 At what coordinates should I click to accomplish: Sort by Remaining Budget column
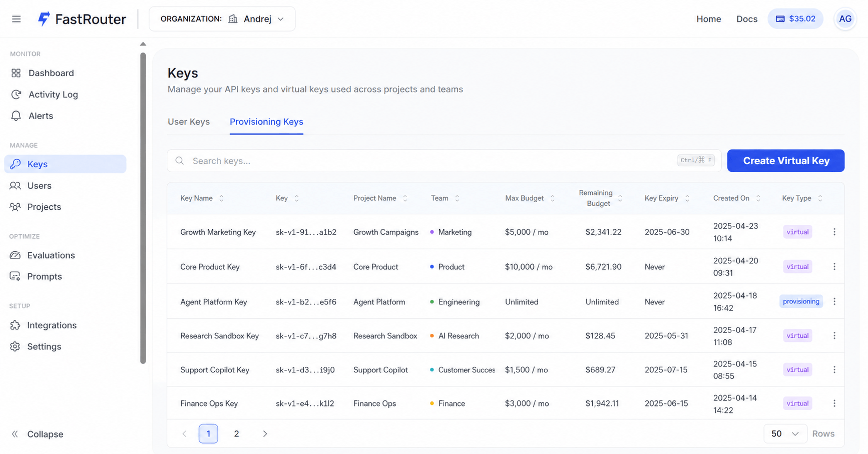tap(601, 198)
